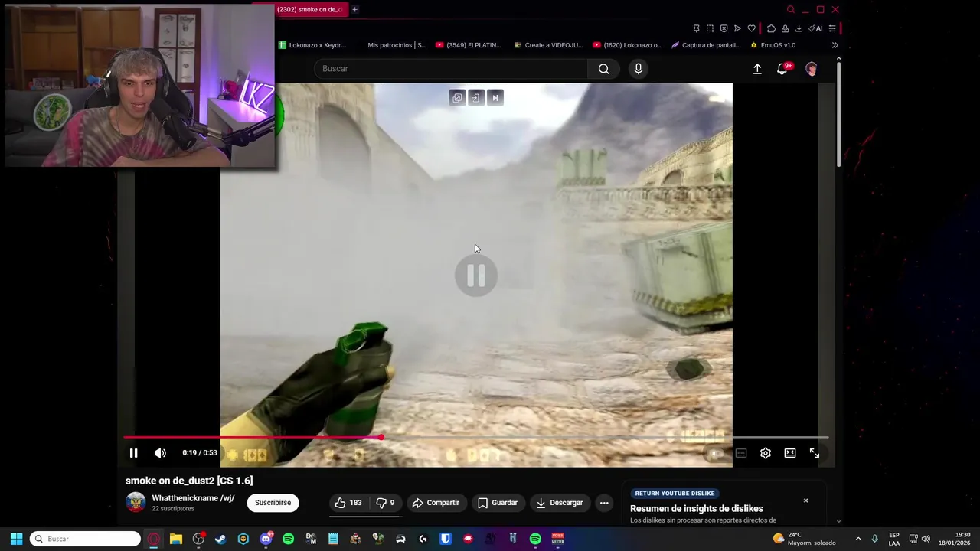This screenshot has height=551, width=980.
Task: Open '(3549) El PLATIN...' bookmark
Action: point(469,45)
